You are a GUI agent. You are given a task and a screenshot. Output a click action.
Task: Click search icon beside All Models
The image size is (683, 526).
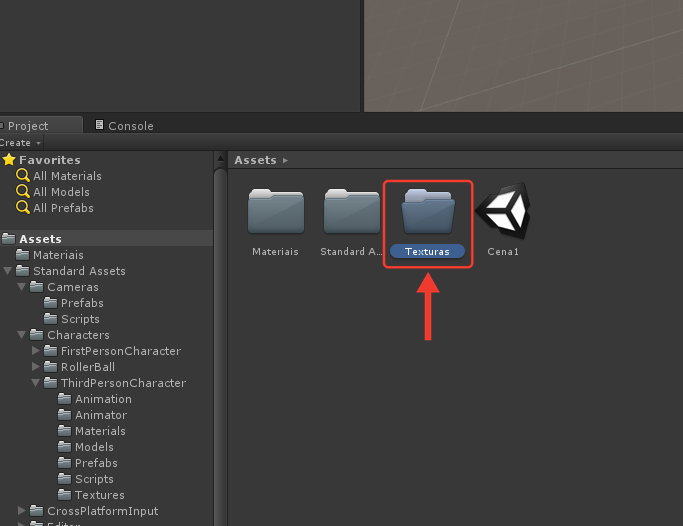pyautogui.click(x=23, y=192)
